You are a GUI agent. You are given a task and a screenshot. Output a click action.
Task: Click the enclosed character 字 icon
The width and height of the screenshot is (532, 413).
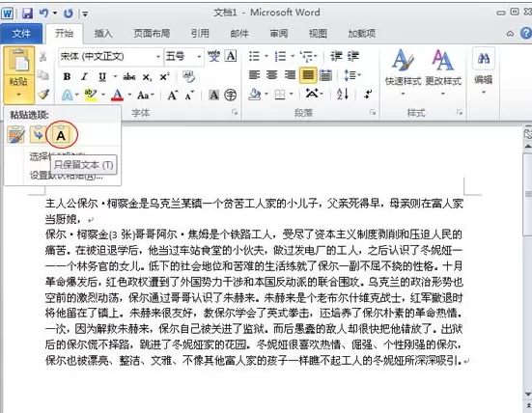(231, 95)
